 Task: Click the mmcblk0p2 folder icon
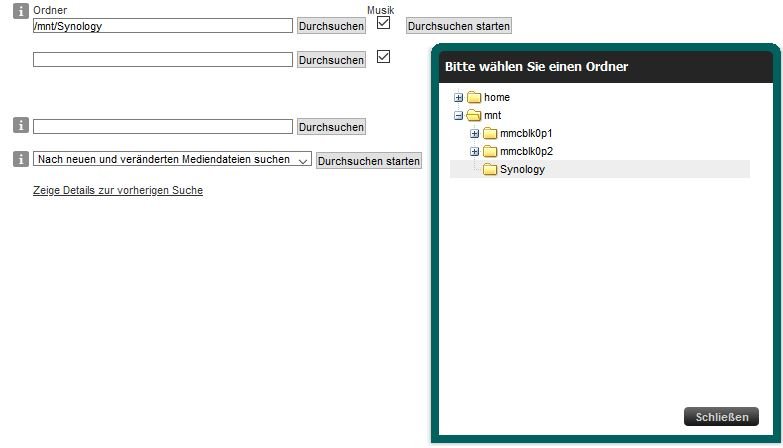pyautogui.click(x=490, y=152)
